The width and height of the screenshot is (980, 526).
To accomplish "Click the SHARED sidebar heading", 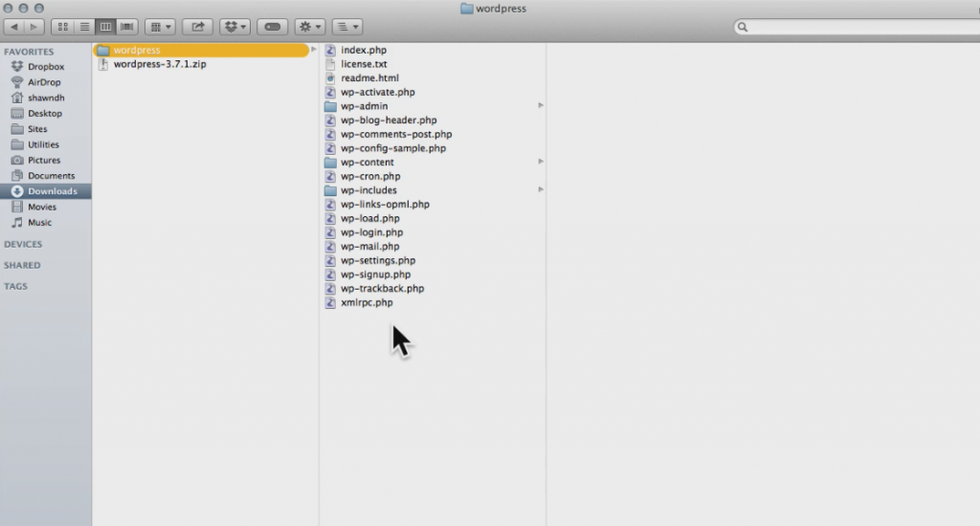I will coord(22,266).
